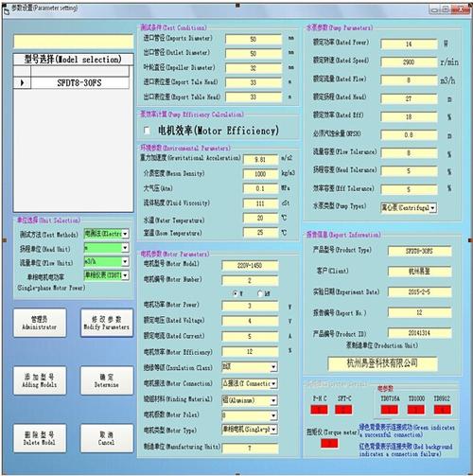Click the red SFT-C status indicator

(x=343, y=410)
